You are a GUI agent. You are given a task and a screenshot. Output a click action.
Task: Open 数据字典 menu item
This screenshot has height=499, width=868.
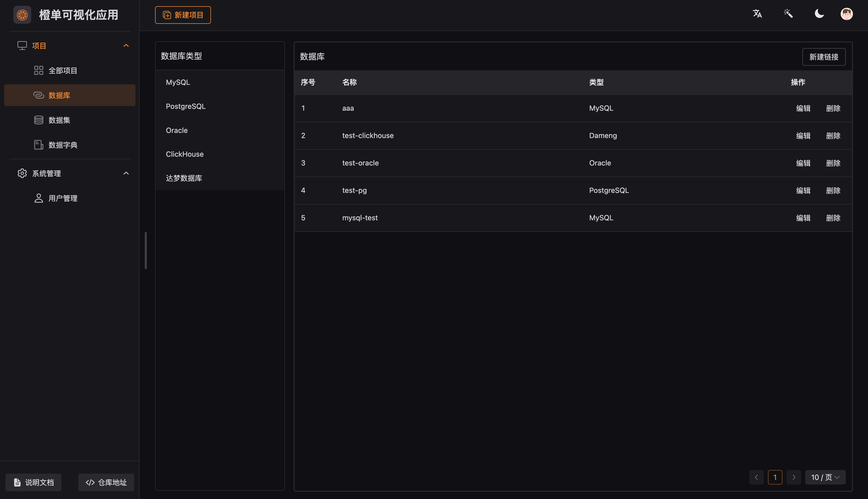(x=70, y=145)
